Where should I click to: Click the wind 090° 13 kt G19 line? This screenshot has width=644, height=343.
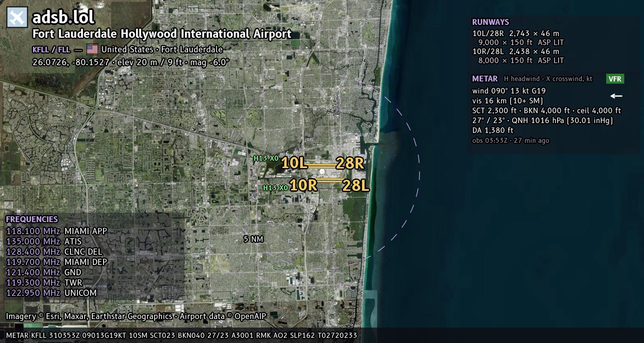click(x=509, y=91)
